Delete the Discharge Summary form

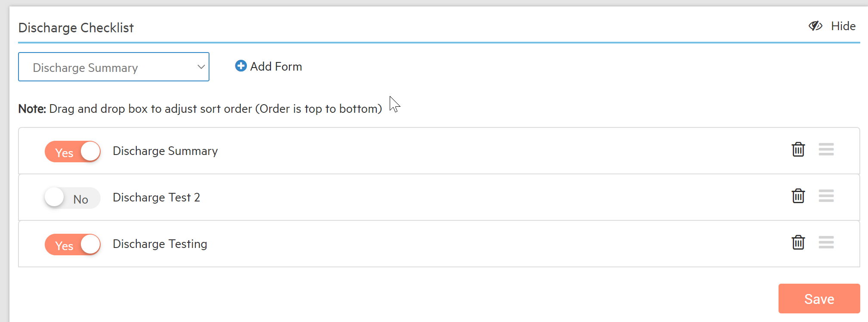tap(798, 149)
